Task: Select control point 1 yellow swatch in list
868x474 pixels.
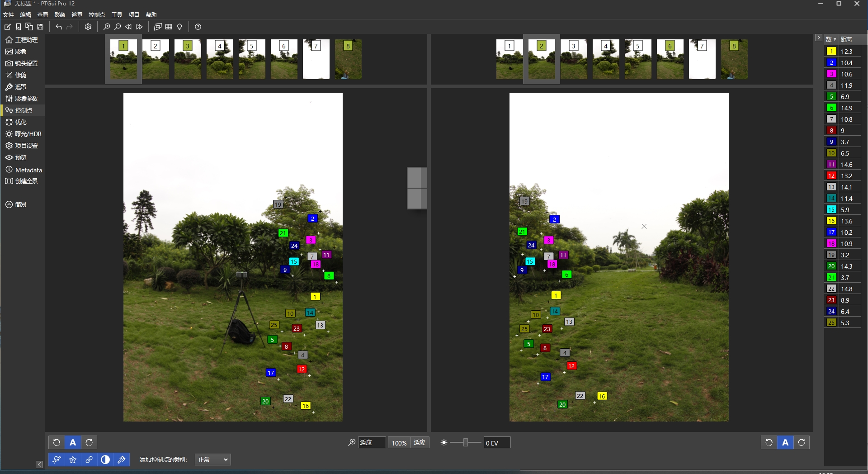Action: click(x=831, y=52)
